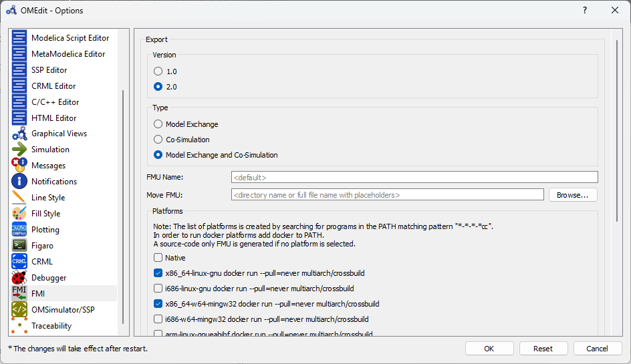
Task: Open Simulation green arrow icon
Action: coord(19,150)
